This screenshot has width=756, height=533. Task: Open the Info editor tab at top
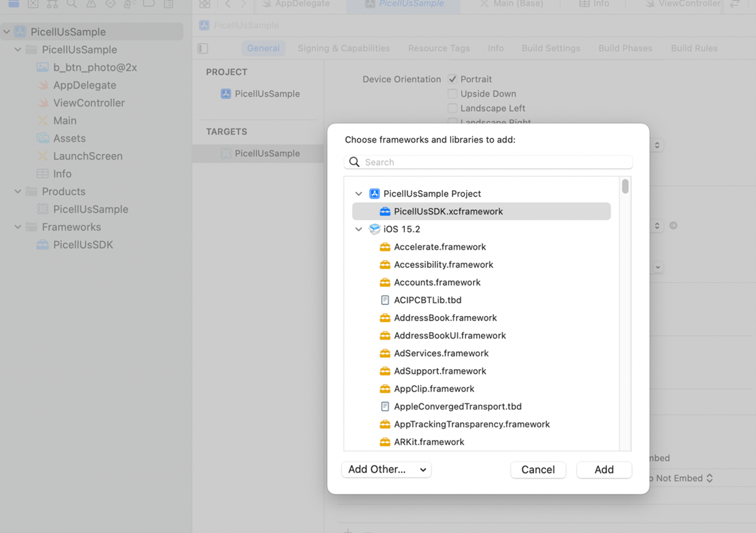click(594, 4)
